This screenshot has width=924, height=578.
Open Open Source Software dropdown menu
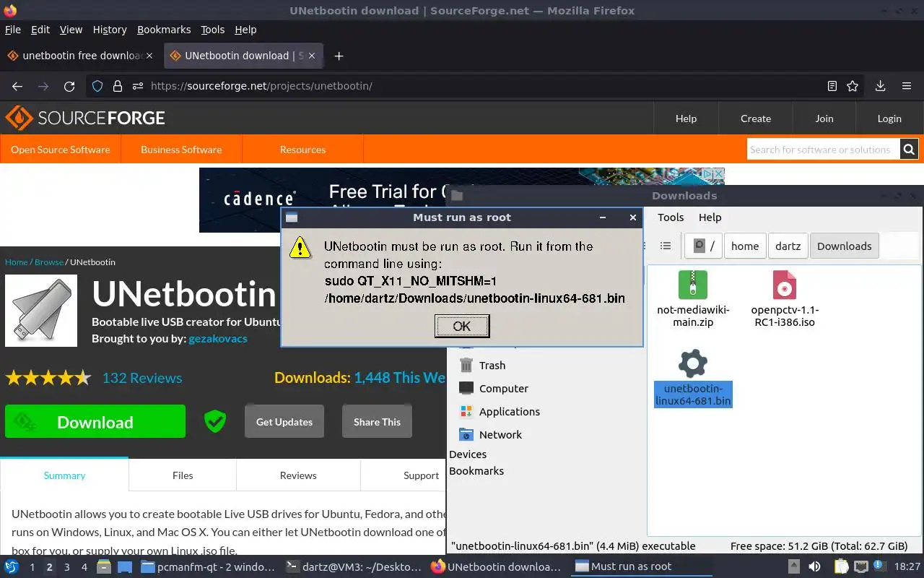coord(61,150)
